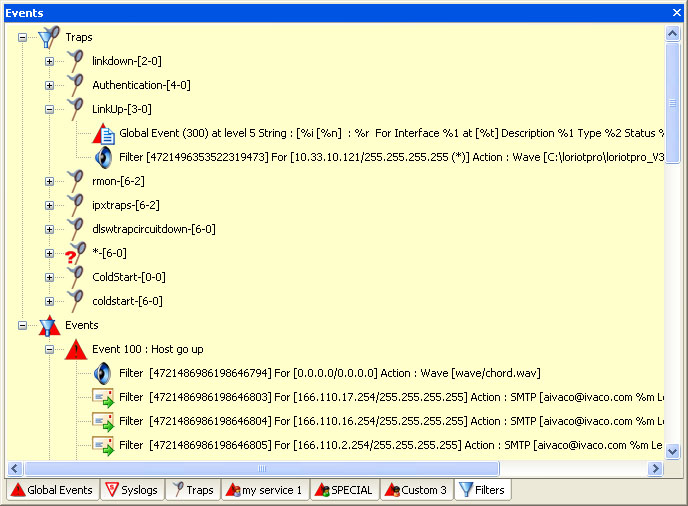
Task: Click the vertical scrollbar down arrow
Action: click(673, 451)
